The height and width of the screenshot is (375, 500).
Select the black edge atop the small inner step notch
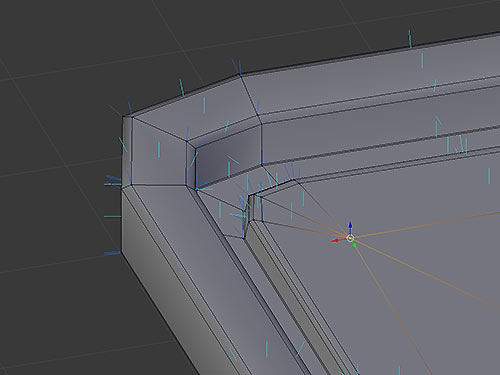271,188
